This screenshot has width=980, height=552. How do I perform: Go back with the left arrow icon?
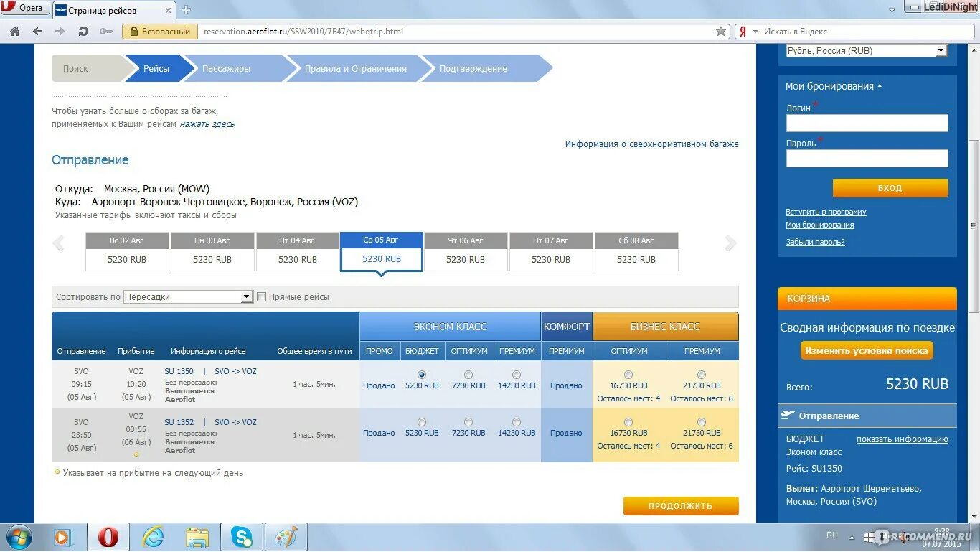37,32
